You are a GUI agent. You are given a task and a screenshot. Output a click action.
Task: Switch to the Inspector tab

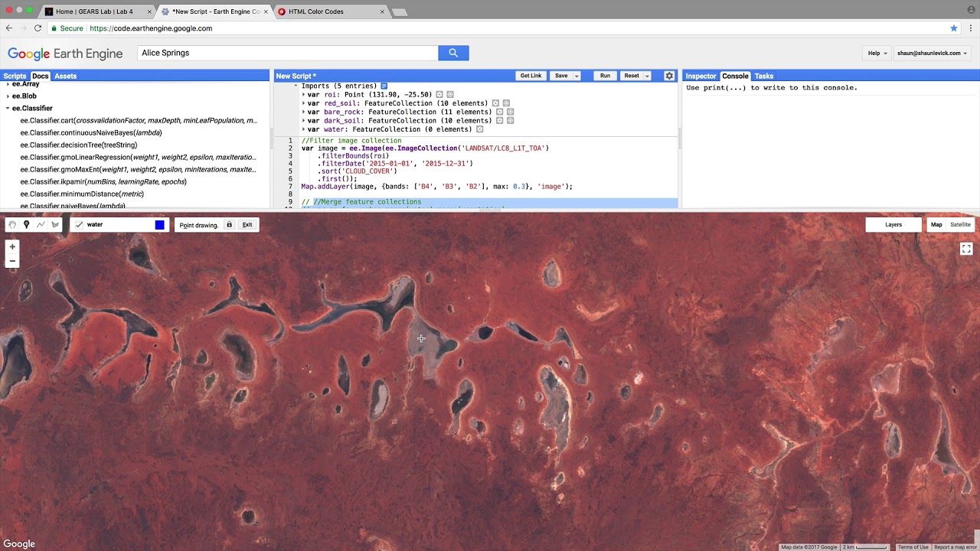pos(701,77)
